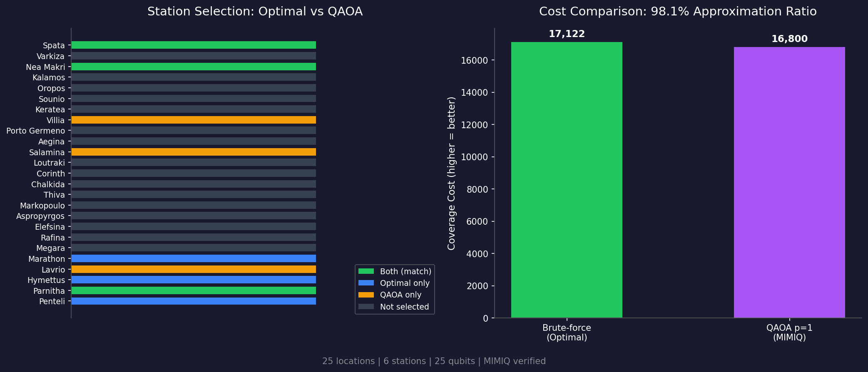Click the 'Cost Comparison: 98.1% Approximation Ratio' title

pyautogui.click(x=678, y=12)
